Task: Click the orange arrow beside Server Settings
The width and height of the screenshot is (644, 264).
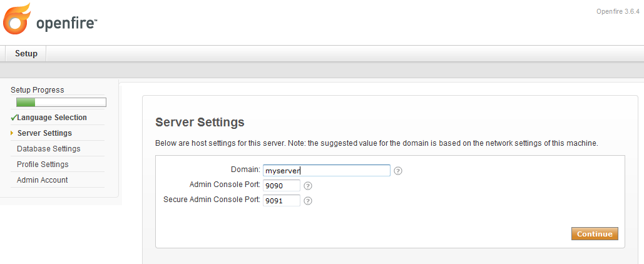Action: click(12, 133)
